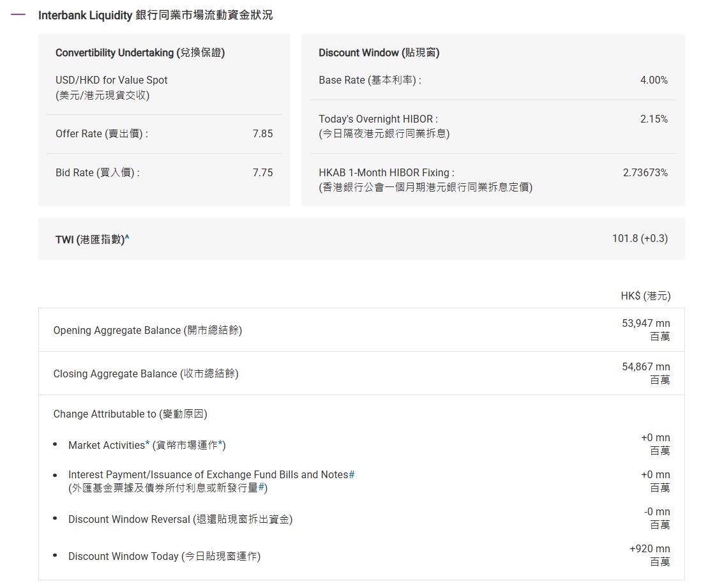701x588 pixels.
Task: Click the TWI 101.8 (+0.3) value
Action: coord(640,238)
